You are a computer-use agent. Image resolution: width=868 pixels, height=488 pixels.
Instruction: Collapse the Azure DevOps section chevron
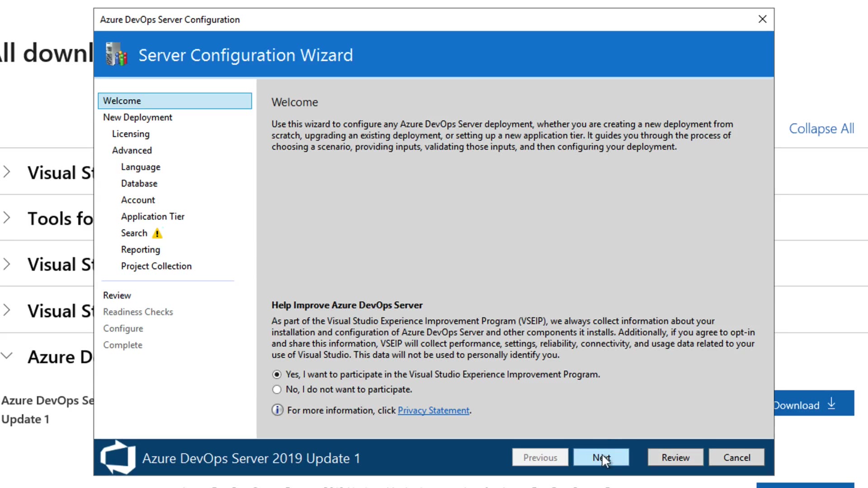click(7, 356)
